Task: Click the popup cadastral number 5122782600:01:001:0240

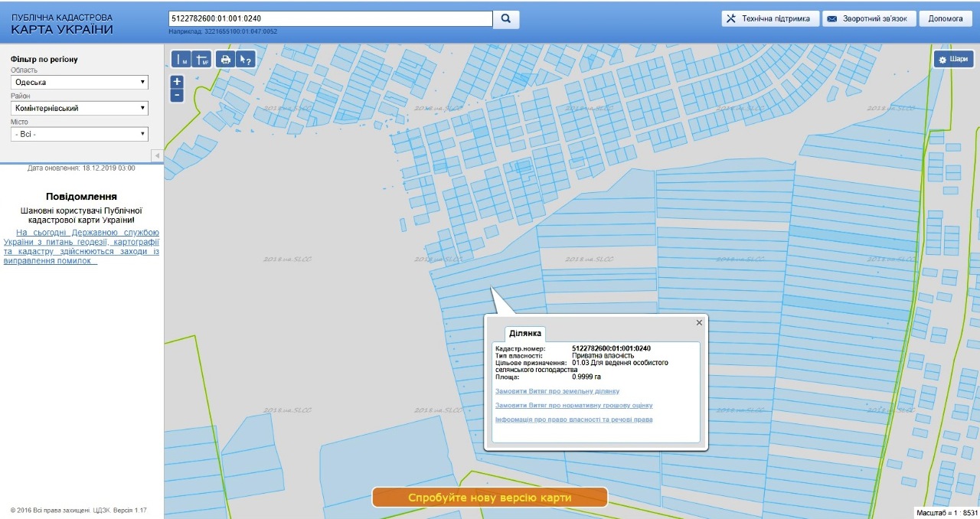Action: [612, 348]
